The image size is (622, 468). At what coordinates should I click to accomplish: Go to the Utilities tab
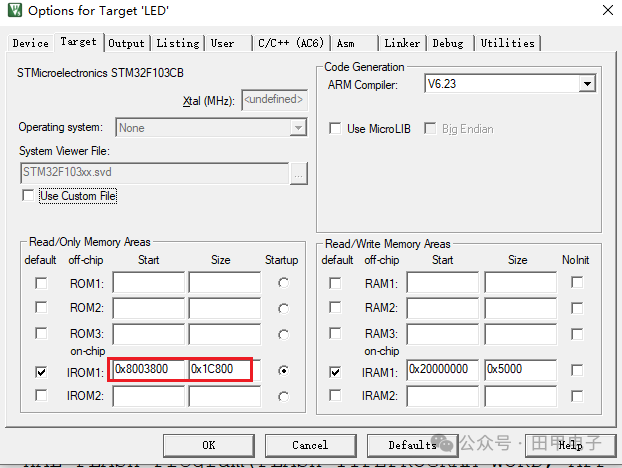click(508, 43)
